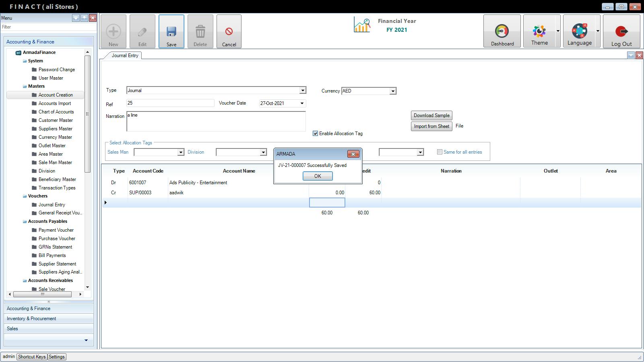
Task: Click the Theme icon
Action: click(x=539, y=31)
